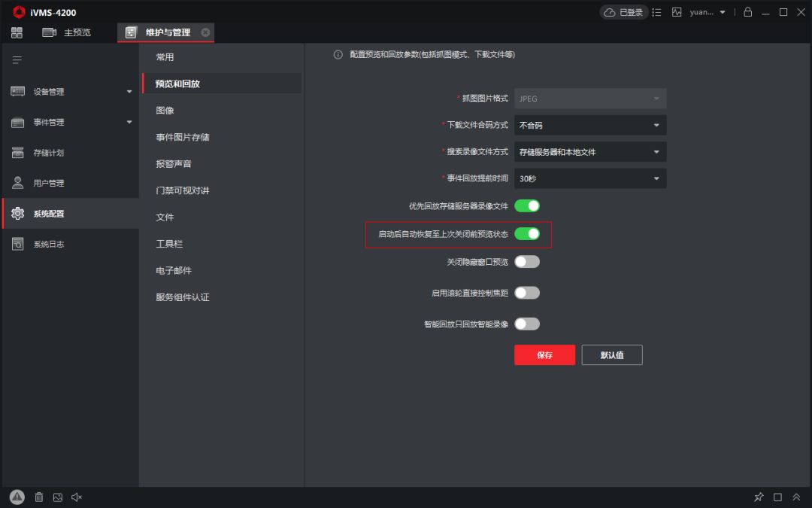Click the trash icon in bottom bar
The width and height of the screenshot is (812, 508).
(x=39, y=497)
